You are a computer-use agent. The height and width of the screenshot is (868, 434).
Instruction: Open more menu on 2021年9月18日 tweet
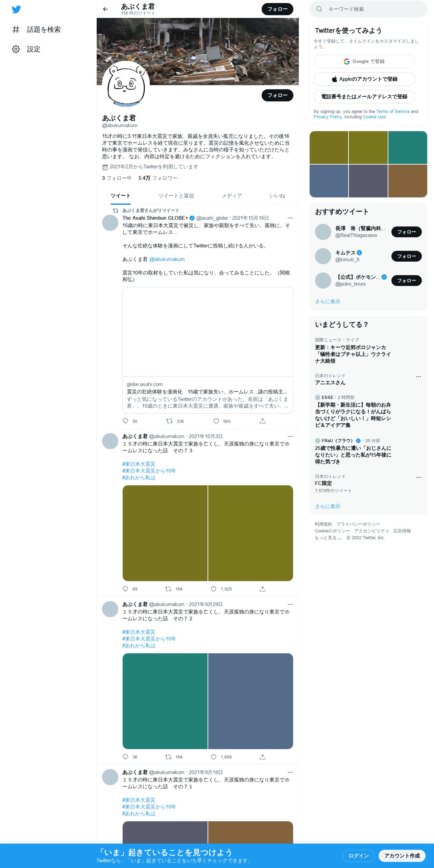(x=290, y=772)
